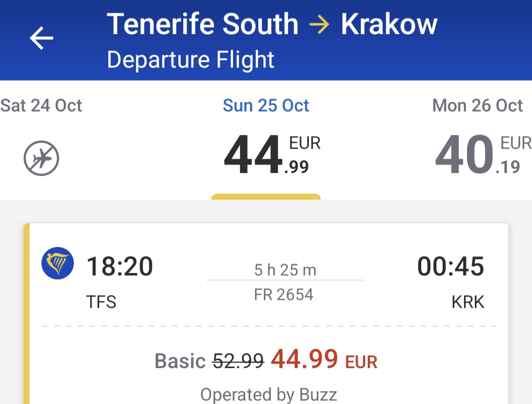This screenshot has height=404, width=532.
Task: Tap the 5 h 25 m duration
Action: click(285, 270)
